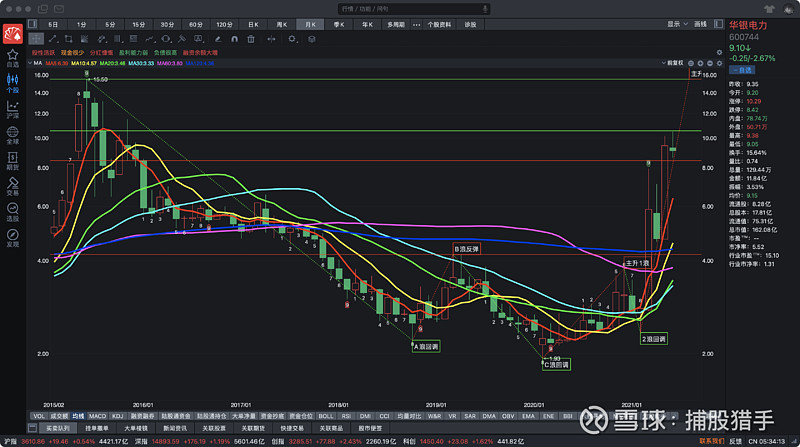Open 诊股 stock diagnosis tab
The image size is (800, 447).
[x=470, y=24]
